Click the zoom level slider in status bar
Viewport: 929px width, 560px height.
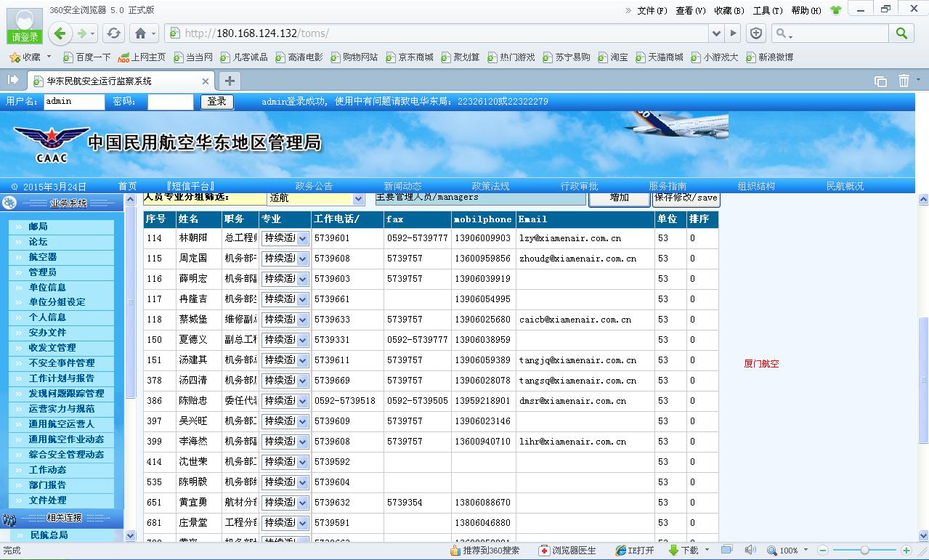(864, 551)
